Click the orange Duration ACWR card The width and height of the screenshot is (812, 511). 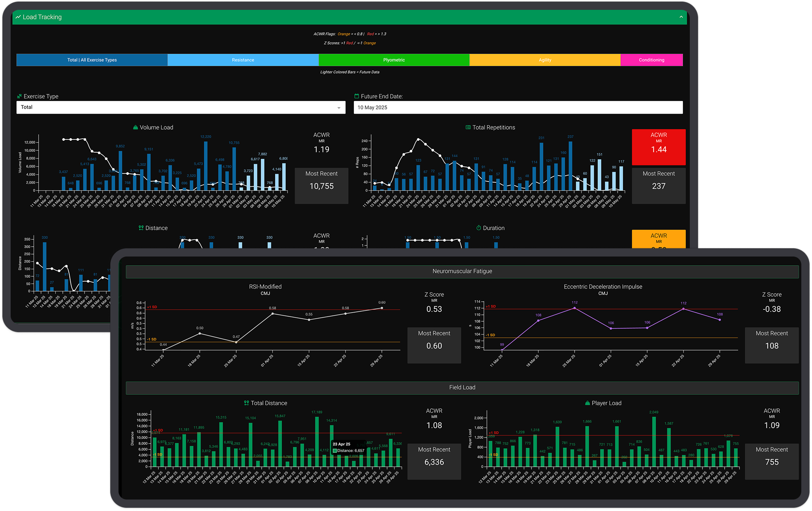[x=659, y=239]
